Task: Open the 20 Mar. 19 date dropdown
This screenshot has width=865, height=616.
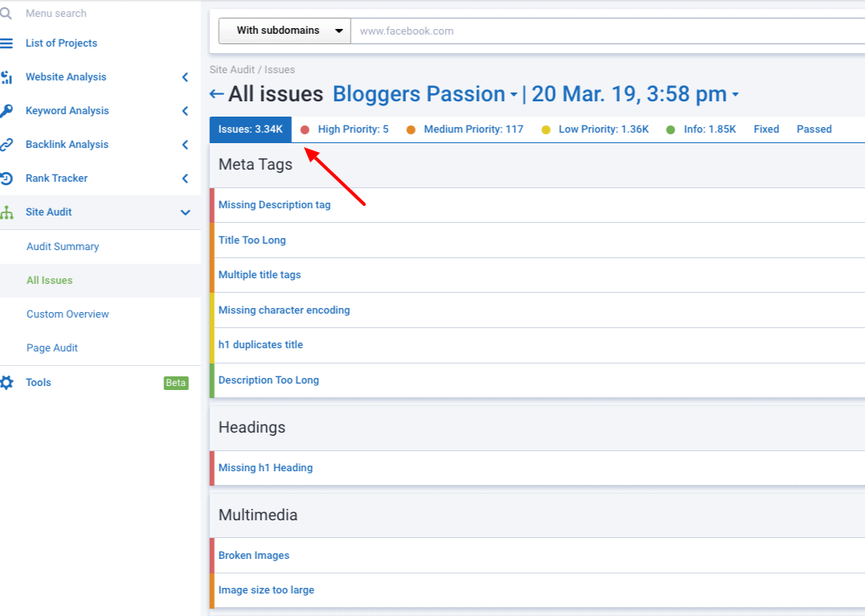Action: 634,94
